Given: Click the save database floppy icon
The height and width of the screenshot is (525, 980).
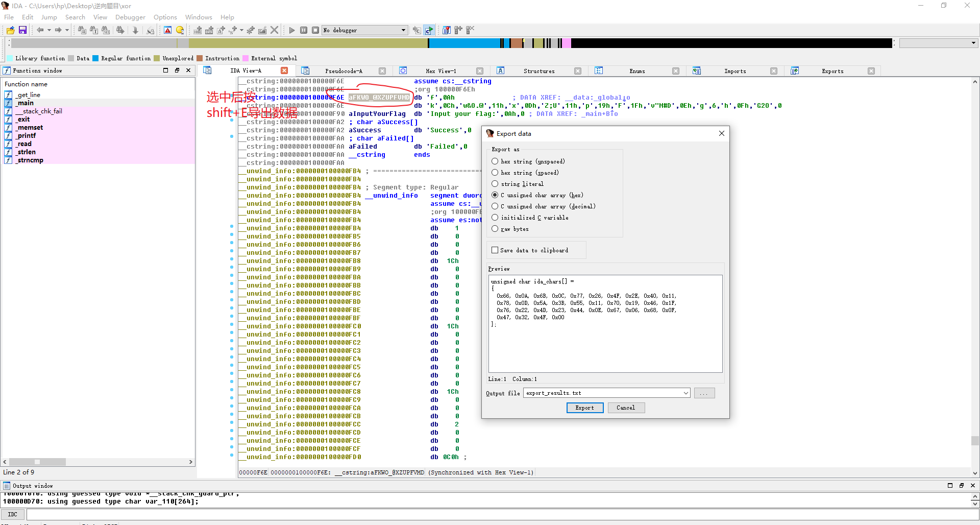Looking at the screenshot, I should pos(22,30).
